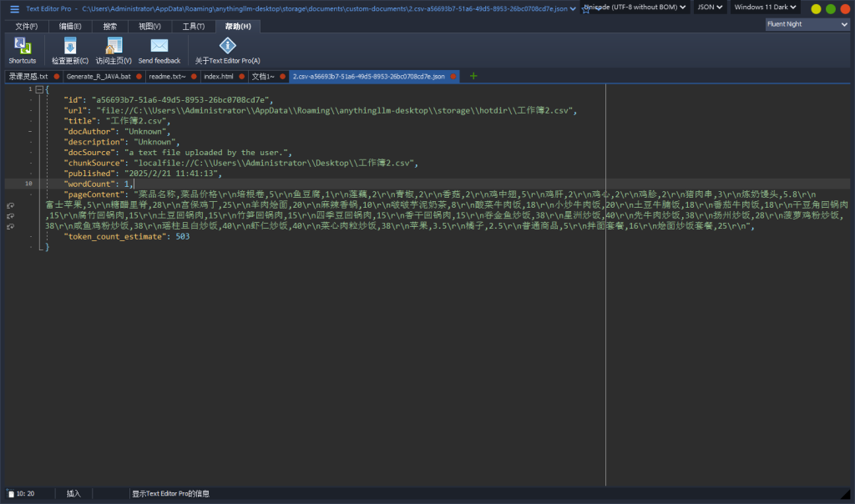855x504 pixels.
Task: Close the index.html tab via red dot
Action: tap(240, 76)
